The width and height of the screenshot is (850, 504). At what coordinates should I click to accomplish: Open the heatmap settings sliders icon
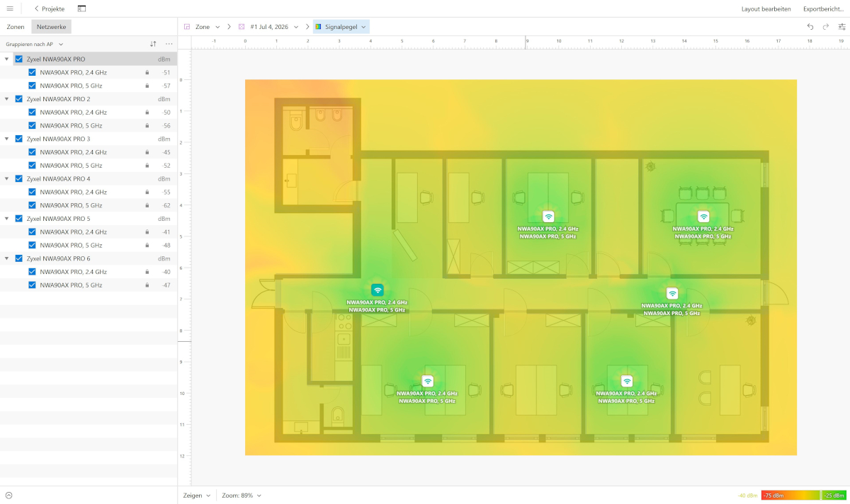841,26
